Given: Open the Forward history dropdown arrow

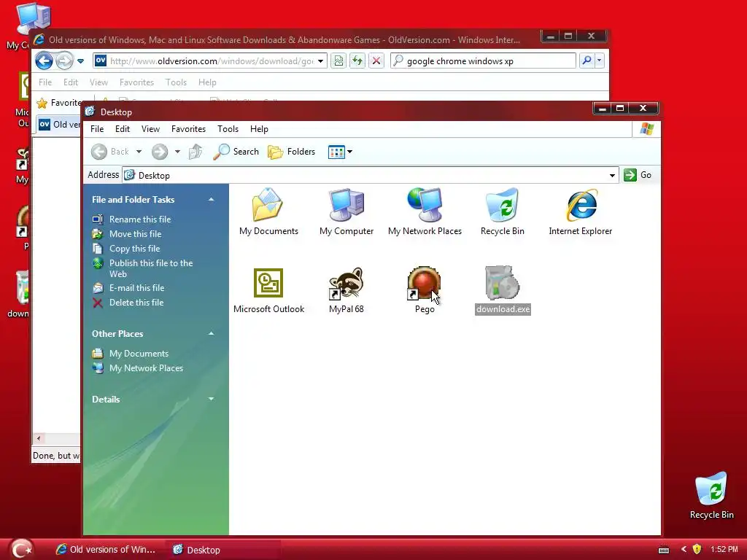Looking at the screenshot, I should pyautogui.click(x=177, y=152).
